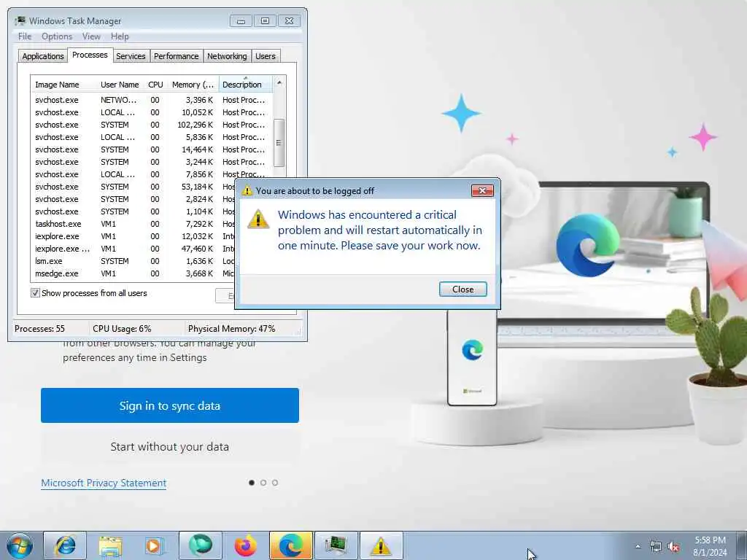The image size is (747, 560).
Task: Click the Close button in the warning dialog
Action: [462, 289]
